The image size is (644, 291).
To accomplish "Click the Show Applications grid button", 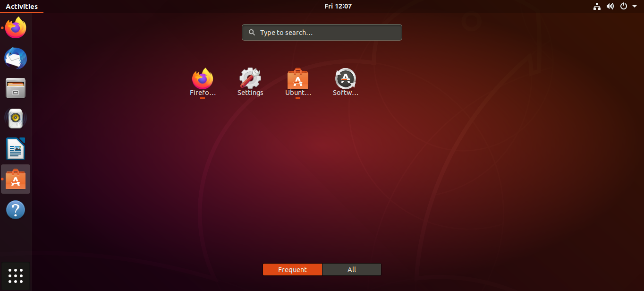I will tap(16, 276).
